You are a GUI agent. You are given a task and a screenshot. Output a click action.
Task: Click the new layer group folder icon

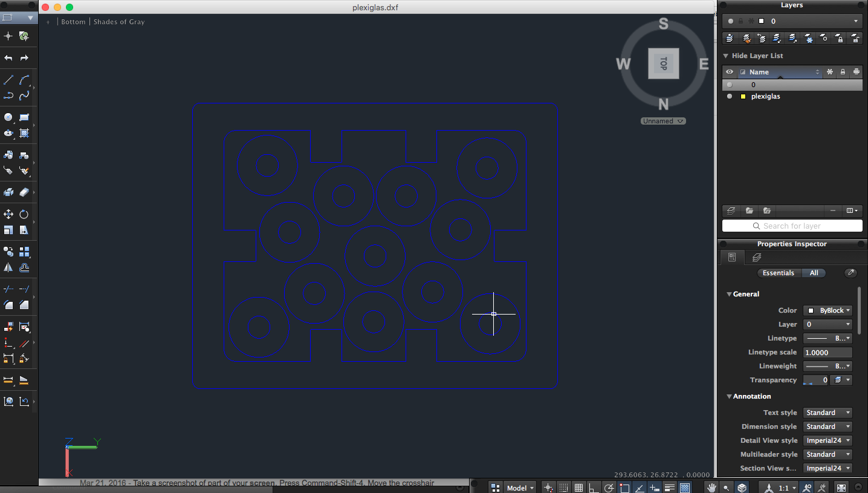pyautogui.click(x=750, y=211)
